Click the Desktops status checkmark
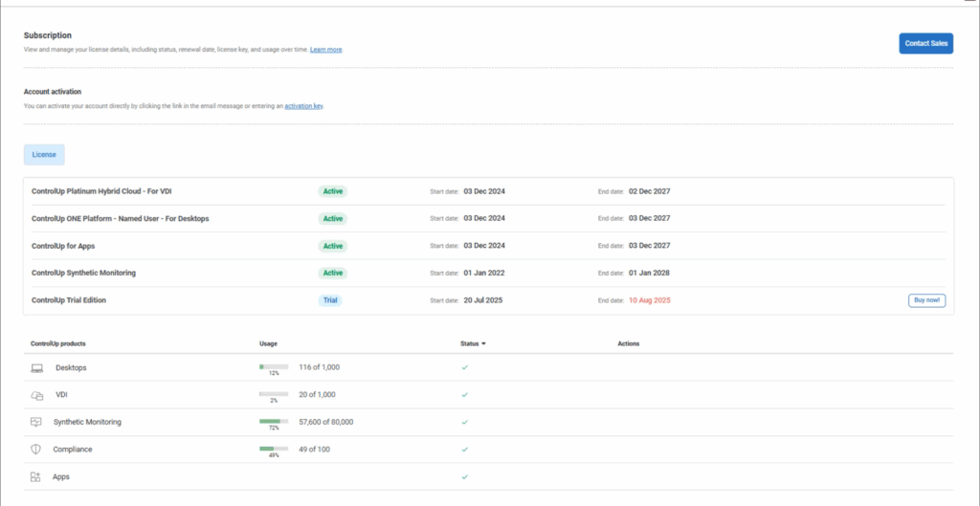Screen dimensions: 980x506 click(x=464, y=367)
